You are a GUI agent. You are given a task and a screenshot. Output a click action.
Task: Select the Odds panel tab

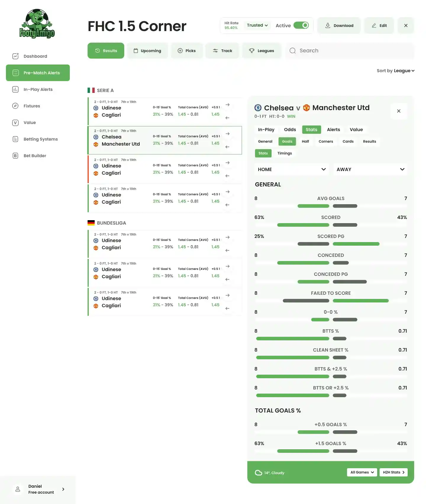pyautogui.click(x=290, y=130)
